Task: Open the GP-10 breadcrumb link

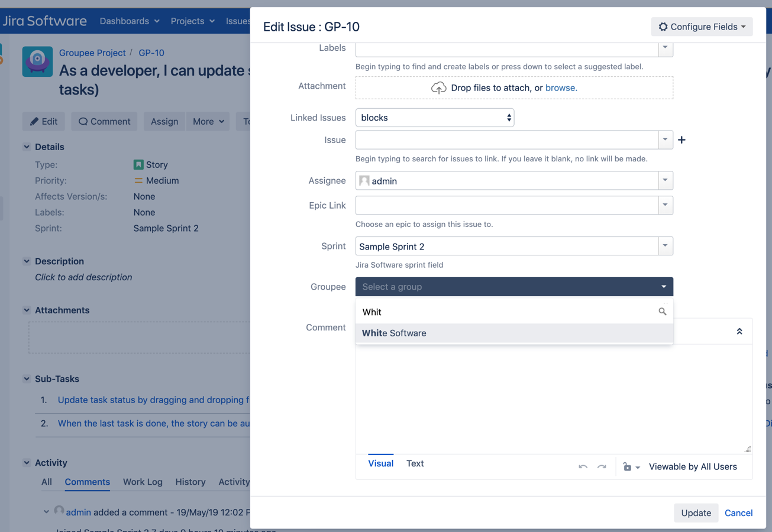Action: [x=151, y=53]
